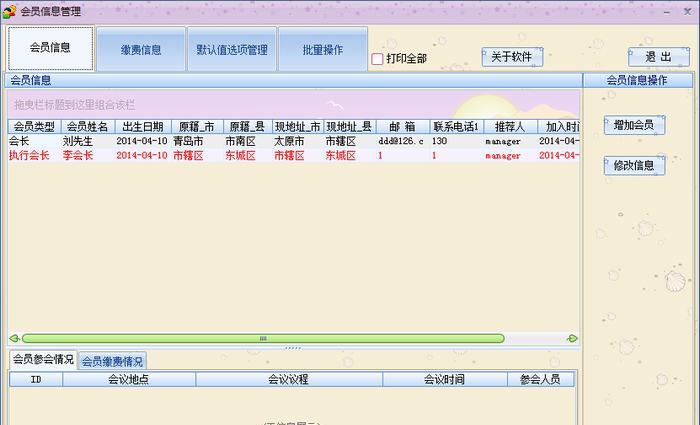Viewport: 700px width, 425px height.
Task: Click the ID column header in the lower table
Action: (36, 379)
